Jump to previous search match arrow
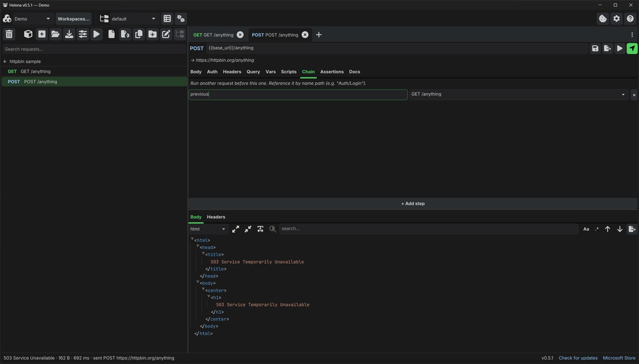This screenshot has width=639, height=364. point(608,229)
